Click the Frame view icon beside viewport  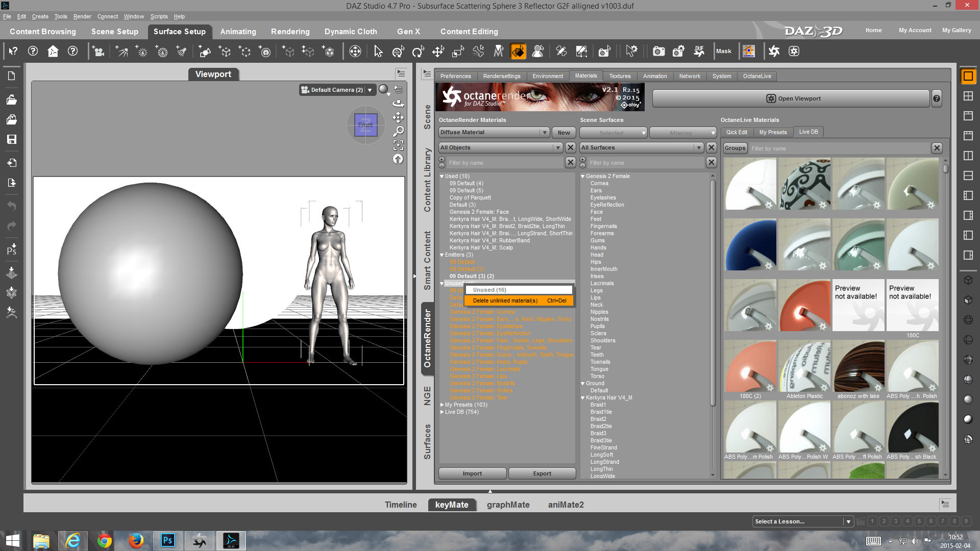pos(398,145)
